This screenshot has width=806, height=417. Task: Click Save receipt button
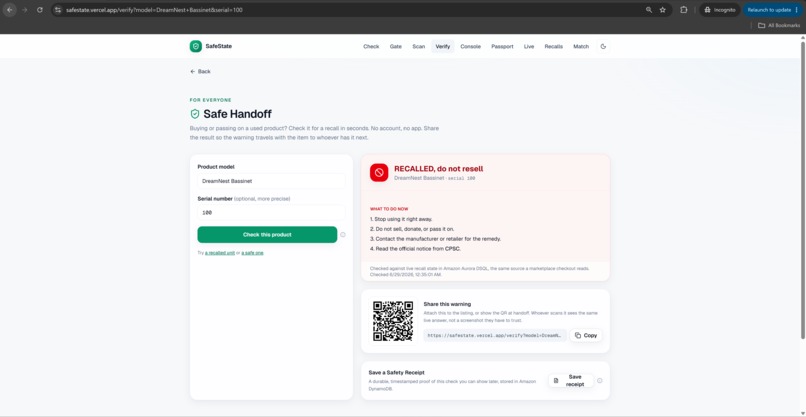[571, 380]
